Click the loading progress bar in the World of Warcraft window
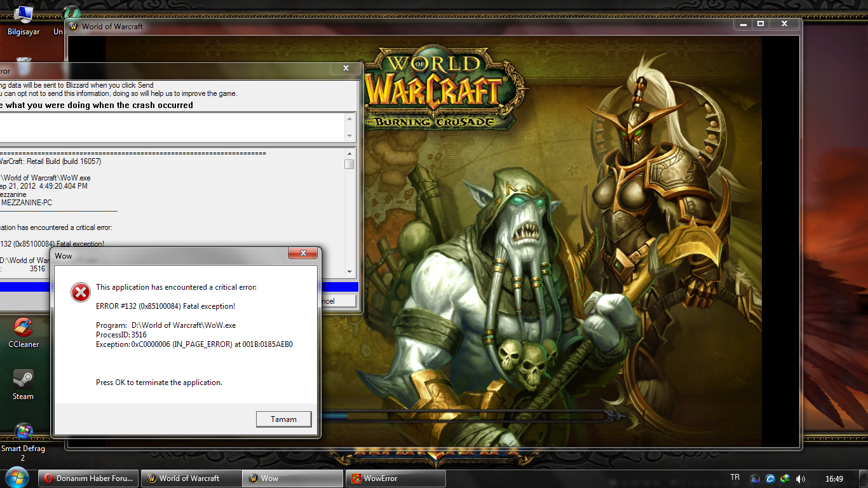Viewport: 868px width, 488px height. (473, 416)
